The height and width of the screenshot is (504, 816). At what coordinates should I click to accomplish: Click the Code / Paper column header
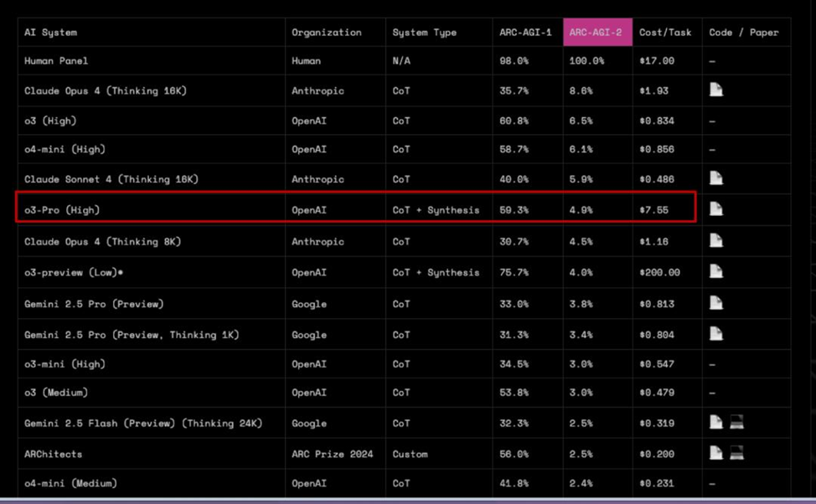[744, 33]
